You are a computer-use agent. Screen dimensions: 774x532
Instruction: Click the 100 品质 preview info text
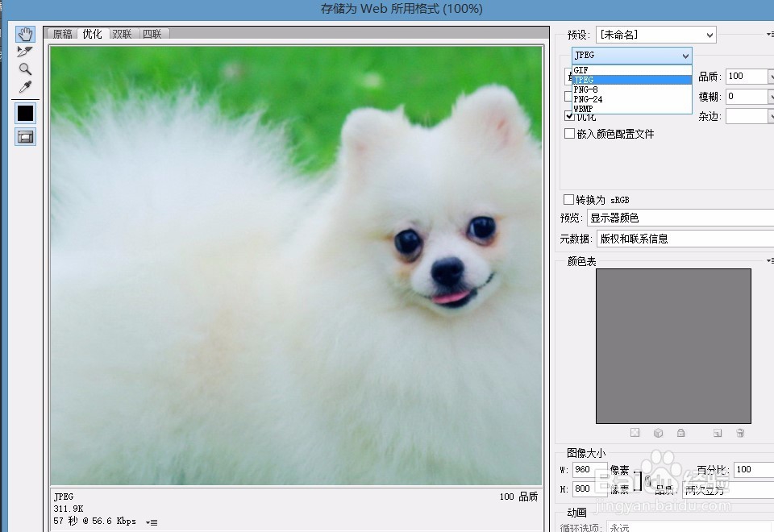coord(518,497)
